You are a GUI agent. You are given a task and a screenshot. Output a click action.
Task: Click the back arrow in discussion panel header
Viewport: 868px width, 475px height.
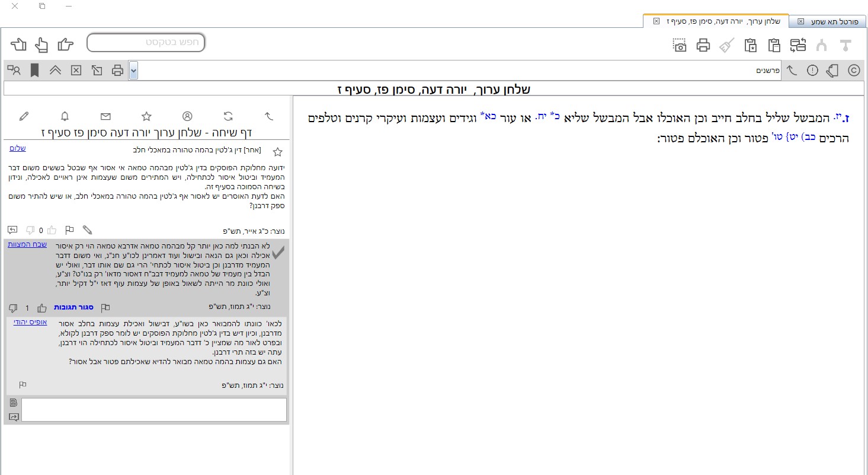coord(268,116)
